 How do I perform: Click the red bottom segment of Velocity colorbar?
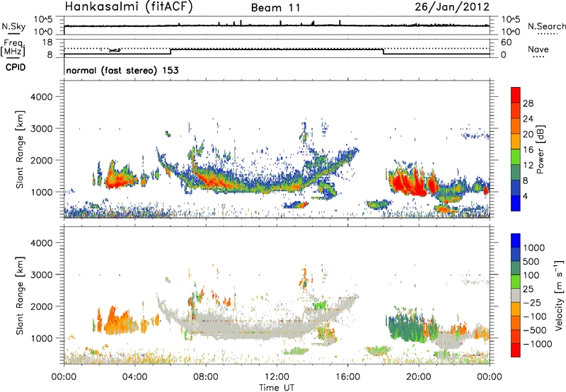tap(516, 350)
